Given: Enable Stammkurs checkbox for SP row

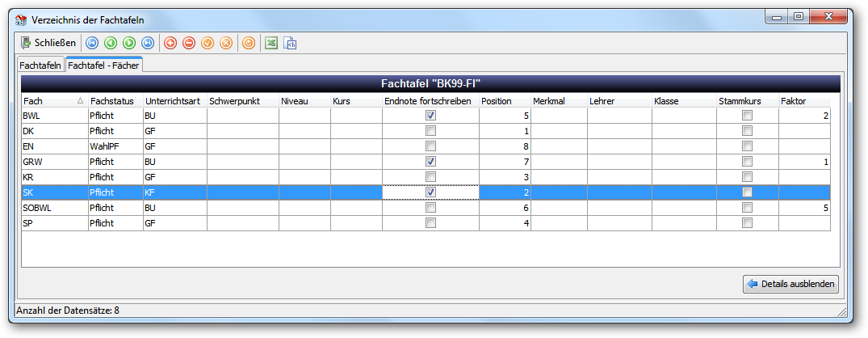Looking at the screenshot, I should coord(748,222).
